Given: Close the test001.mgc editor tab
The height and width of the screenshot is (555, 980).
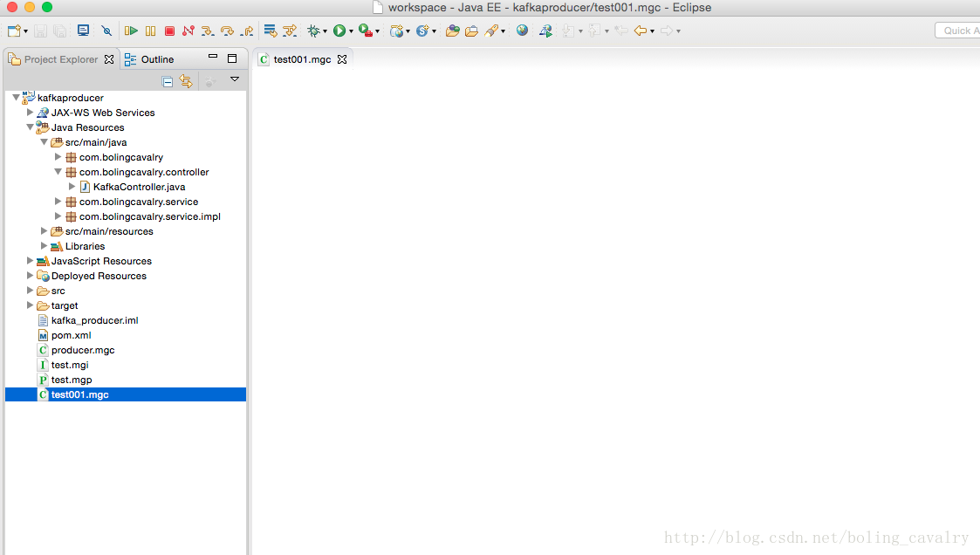Looking at the screenshot, I should (x=342, y=59).
